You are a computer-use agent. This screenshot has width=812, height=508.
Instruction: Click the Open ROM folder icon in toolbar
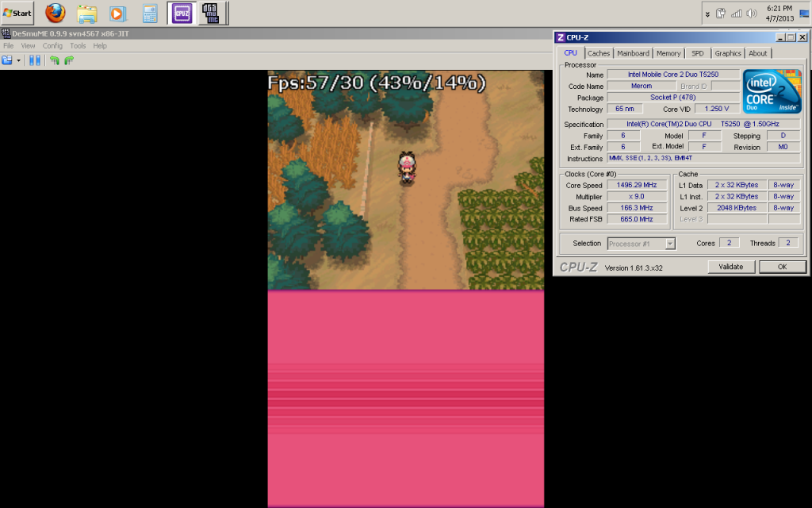point(7,60)
